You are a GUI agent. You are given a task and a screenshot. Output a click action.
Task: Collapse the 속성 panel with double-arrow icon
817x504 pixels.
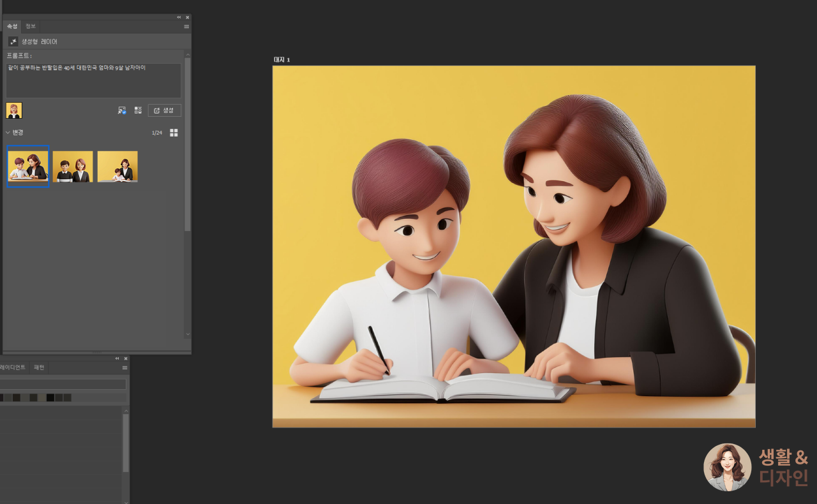[179, 17]
